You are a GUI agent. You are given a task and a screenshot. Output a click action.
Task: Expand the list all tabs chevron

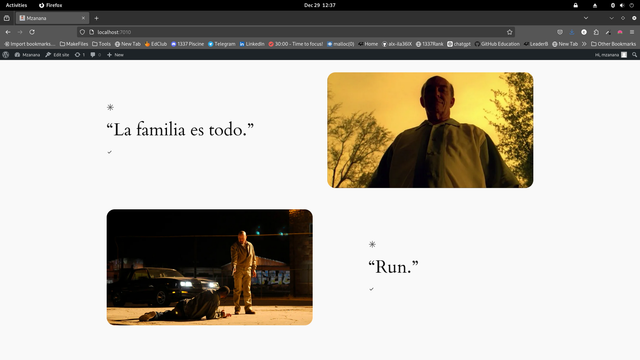pyautogui.click(x=586, y=18)
